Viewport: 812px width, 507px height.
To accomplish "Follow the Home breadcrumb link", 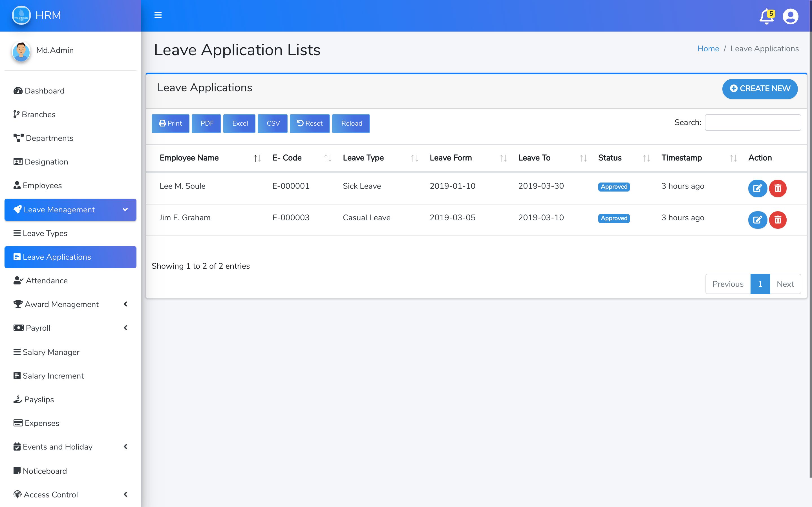I will (708, 49).
